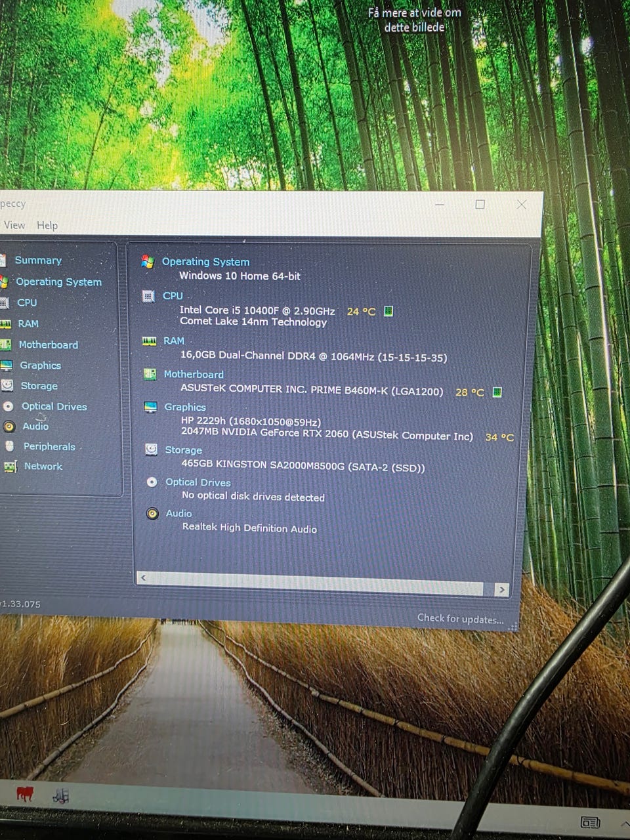Viewport: 630px width, 840px height.
Task: Open the Audio heading link in summary
Action: (178, 513)
